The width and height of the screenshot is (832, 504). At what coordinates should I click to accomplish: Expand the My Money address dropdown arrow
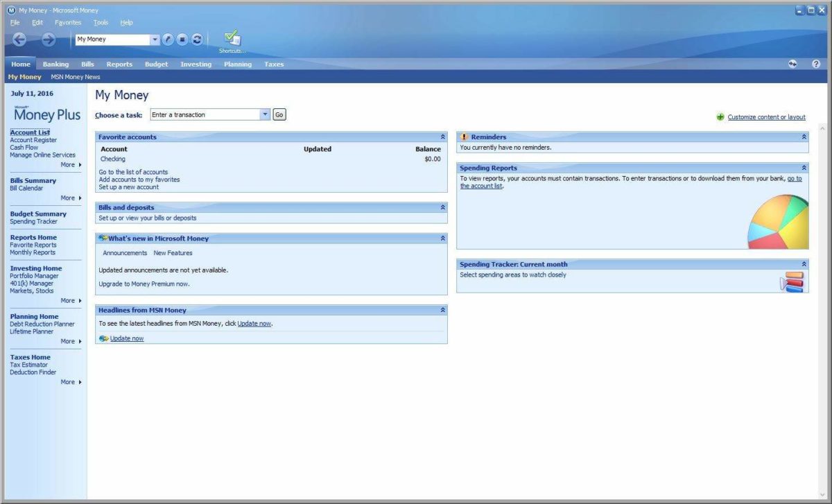[x=155, y=40]
